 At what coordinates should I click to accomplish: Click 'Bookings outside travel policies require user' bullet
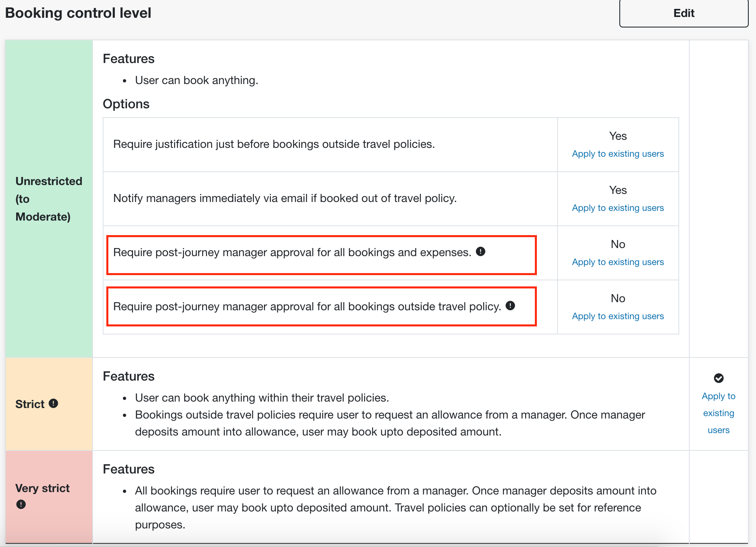[390, 423]
